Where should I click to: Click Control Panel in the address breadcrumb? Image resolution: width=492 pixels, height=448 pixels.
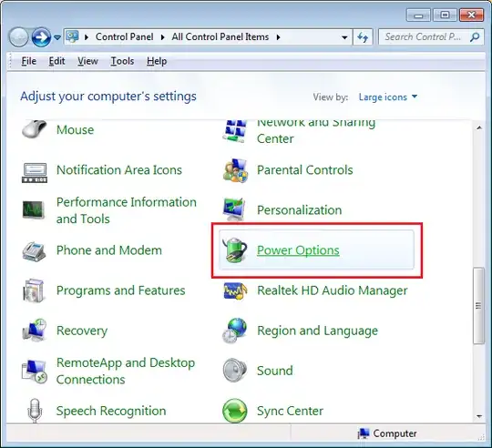coord(125,37)
